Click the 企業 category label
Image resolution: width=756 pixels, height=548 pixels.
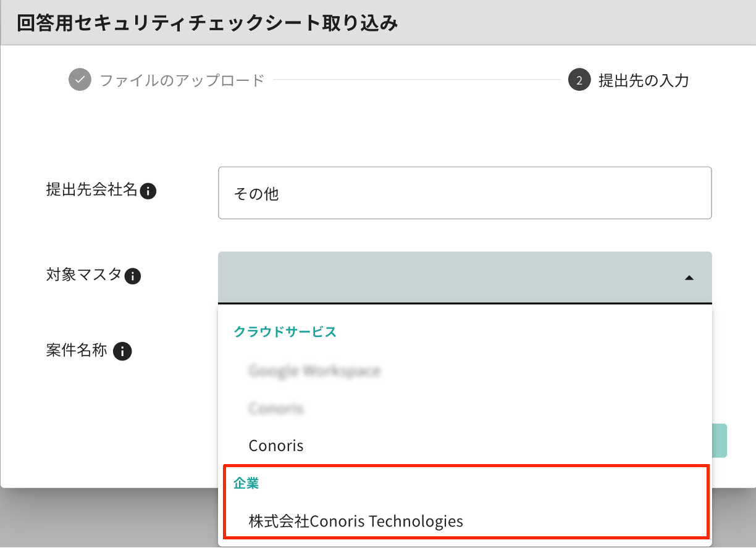point(247,484)
